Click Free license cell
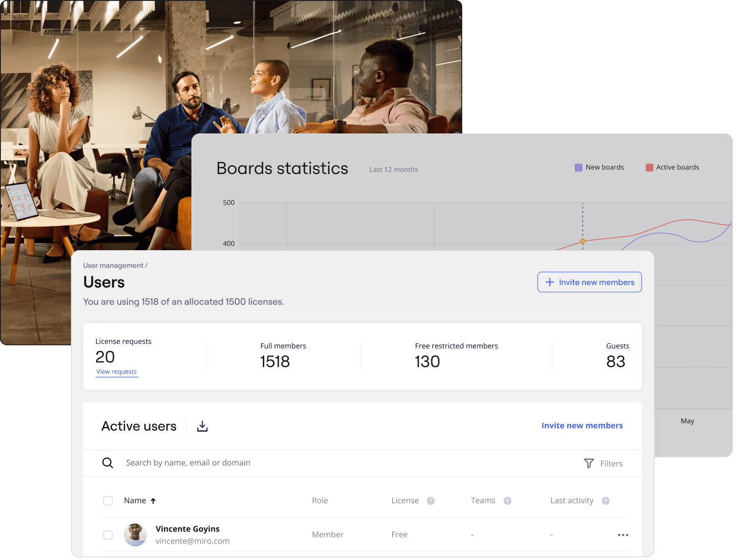747x560 pixels. pyautogui.click(x=399, y=535)
